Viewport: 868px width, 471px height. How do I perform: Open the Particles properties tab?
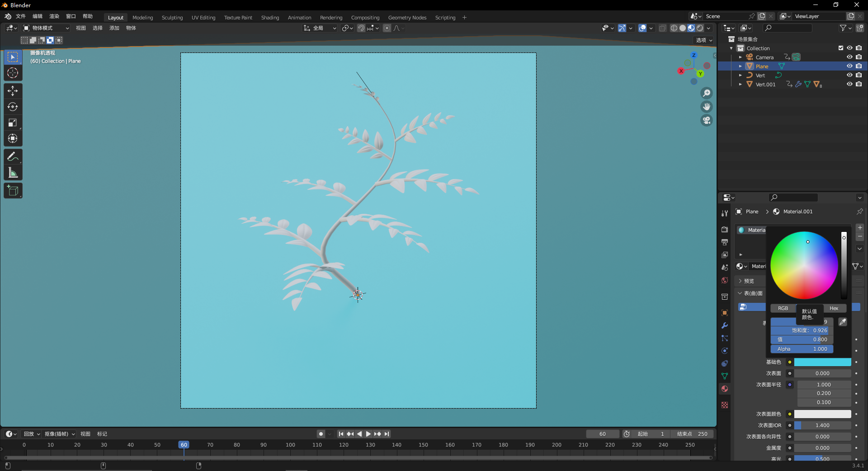coord(725,338)
